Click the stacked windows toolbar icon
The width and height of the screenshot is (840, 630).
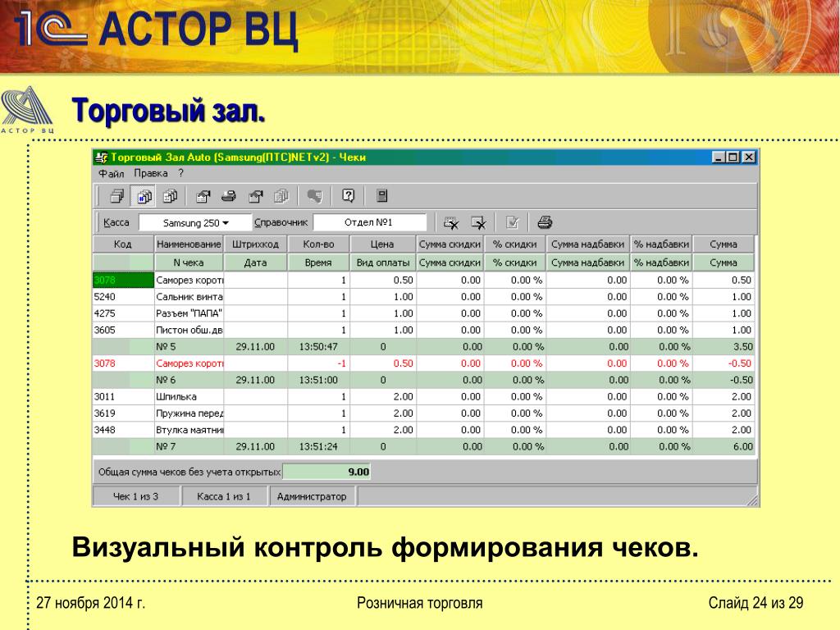tap(116, 196)
